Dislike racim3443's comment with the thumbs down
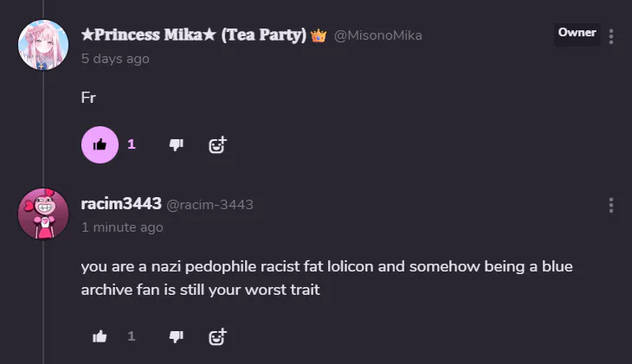Screen dimensions: 632x364 176,335
